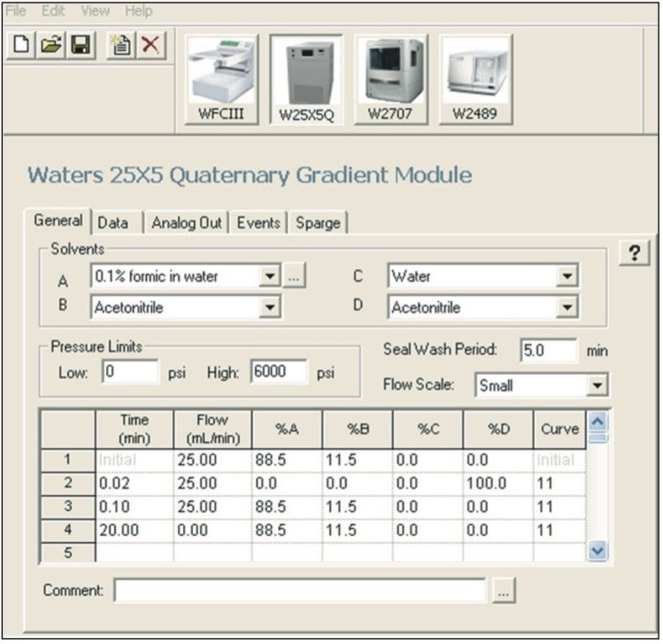The width and height of the screenshot is (663, 644).
Task: Select empty row 5 header in table
Action: (x=68, y=553)
